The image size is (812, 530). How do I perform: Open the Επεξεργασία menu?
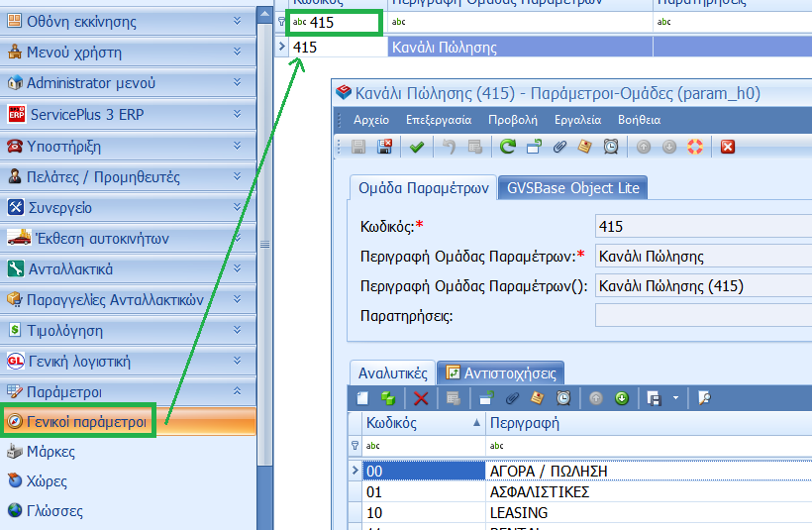click(439, 120)
